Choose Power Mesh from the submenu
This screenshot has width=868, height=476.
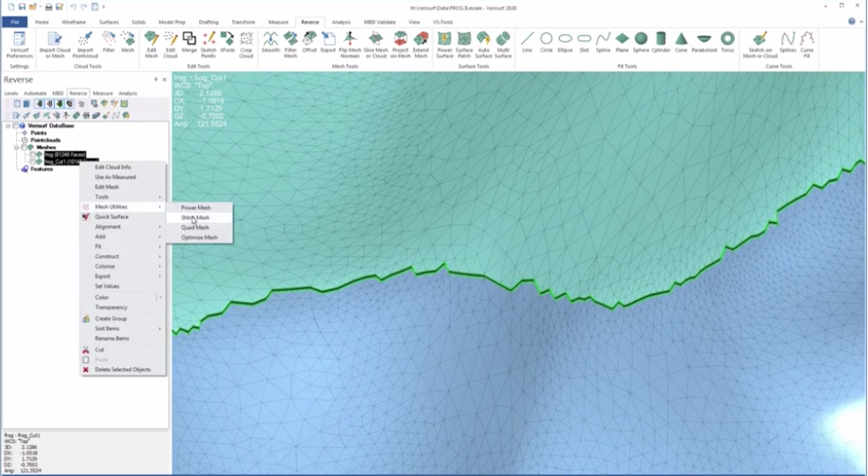pos(199,208)
